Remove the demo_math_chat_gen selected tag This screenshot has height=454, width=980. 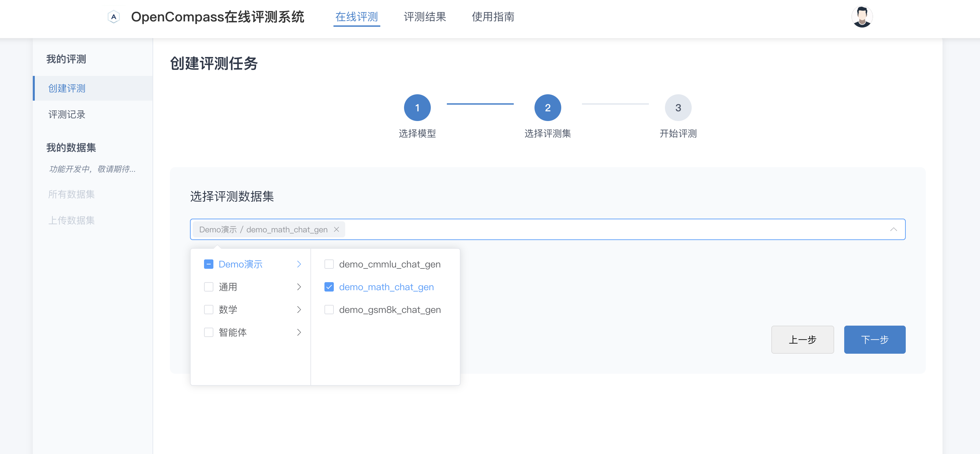click(336, 229)
